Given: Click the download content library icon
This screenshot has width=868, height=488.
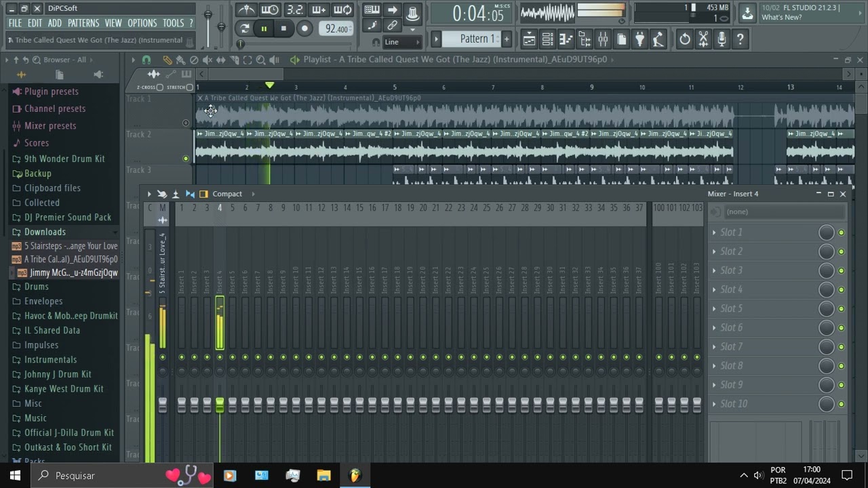Looking at the screenshot, I should point(747,12).
